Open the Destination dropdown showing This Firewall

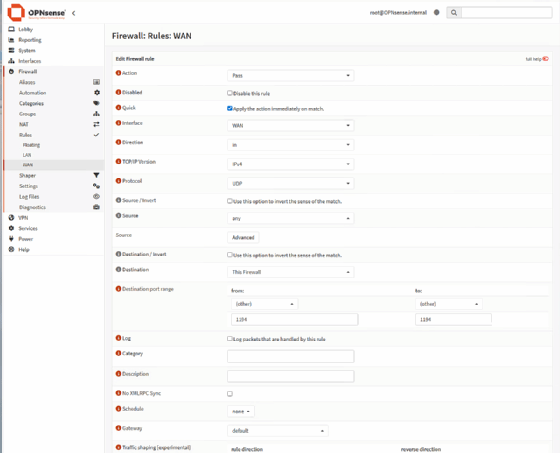coord(290,272)
